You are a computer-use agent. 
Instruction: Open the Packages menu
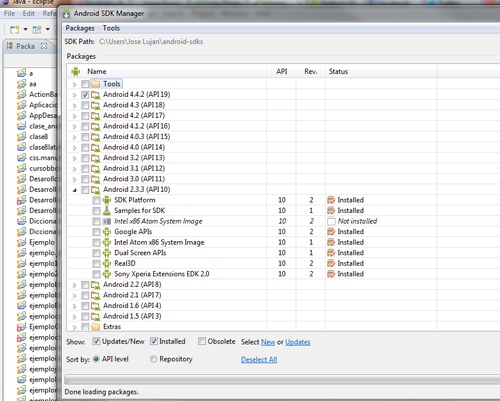coord(80,28)
